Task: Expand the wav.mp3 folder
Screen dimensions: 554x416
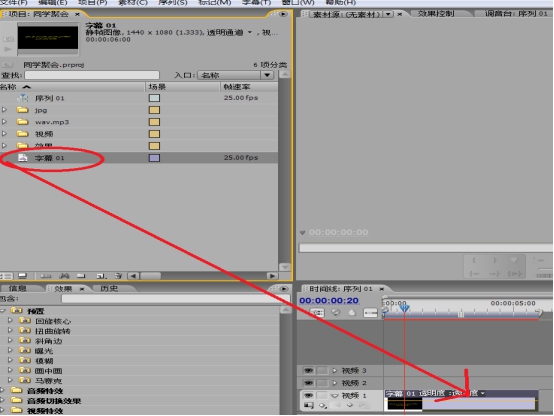Action: [x=4, y=122]
